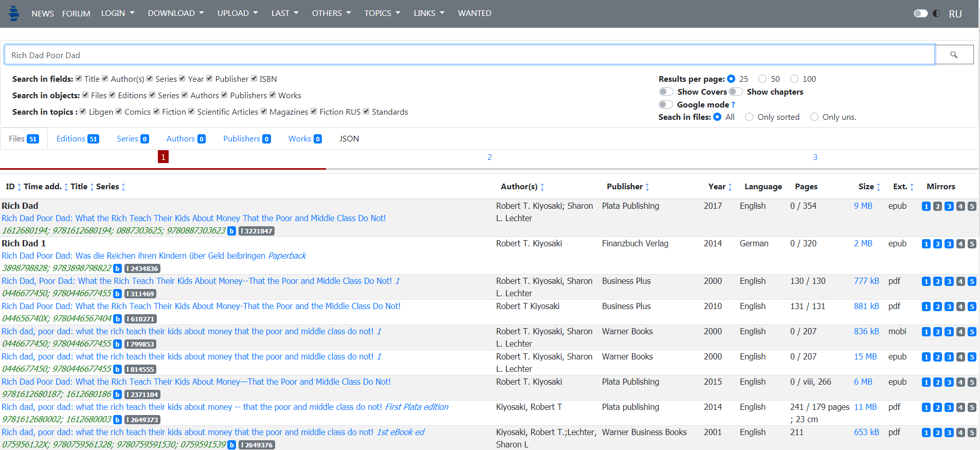Screen dimensions: 980x450
Task: Go to results page 2
Action: coord(489,157)
